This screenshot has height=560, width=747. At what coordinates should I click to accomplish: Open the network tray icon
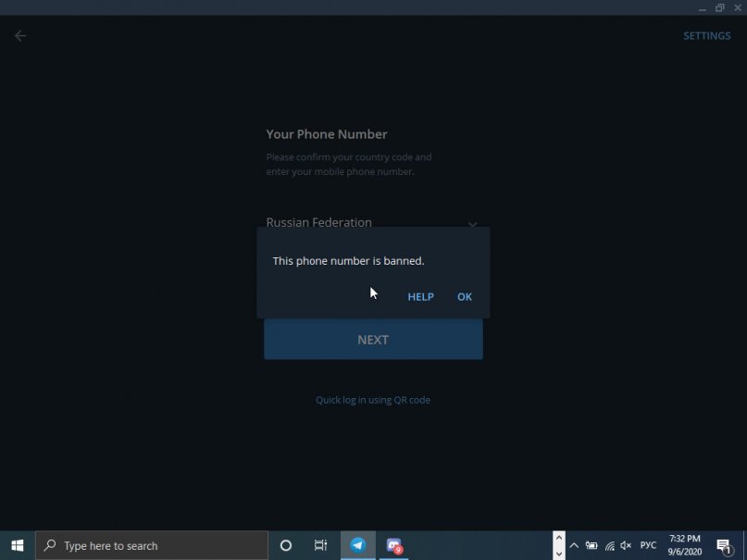609,546
